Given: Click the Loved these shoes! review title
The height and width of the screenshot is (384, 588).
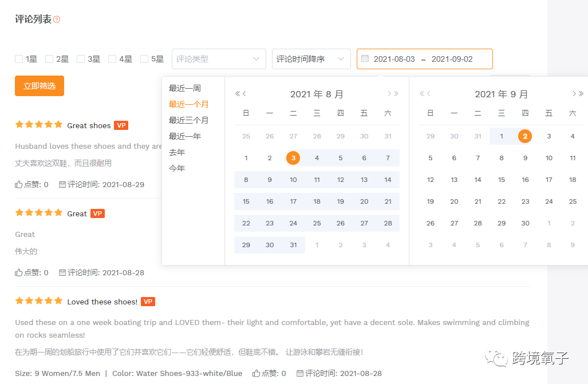Looking at the screenshot, I should click(102, 302).
